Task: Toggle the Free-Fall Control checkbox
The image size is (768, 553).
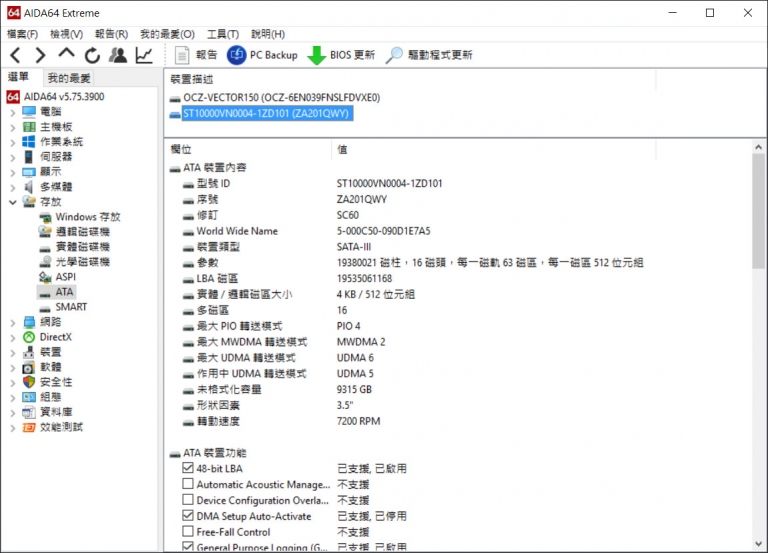Action: coord(188,531)
